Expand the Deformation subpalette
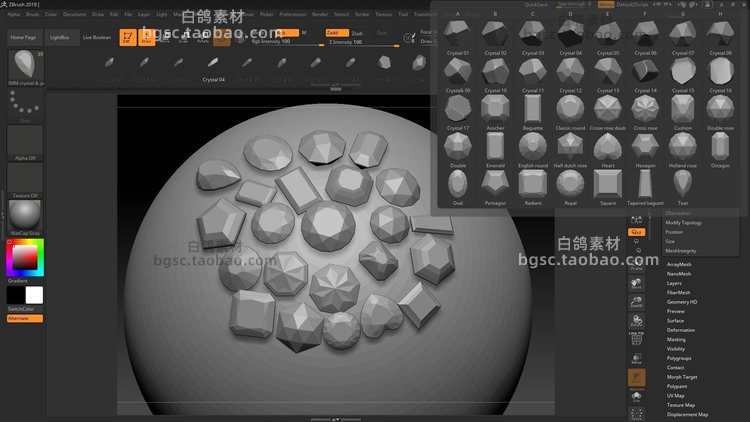750x422 pixels. pos(681,330)
